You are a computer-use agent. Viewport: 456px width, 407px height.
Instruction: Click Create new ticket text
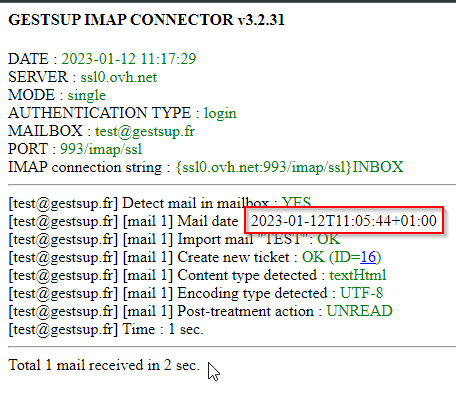click(x=233, y=257)
